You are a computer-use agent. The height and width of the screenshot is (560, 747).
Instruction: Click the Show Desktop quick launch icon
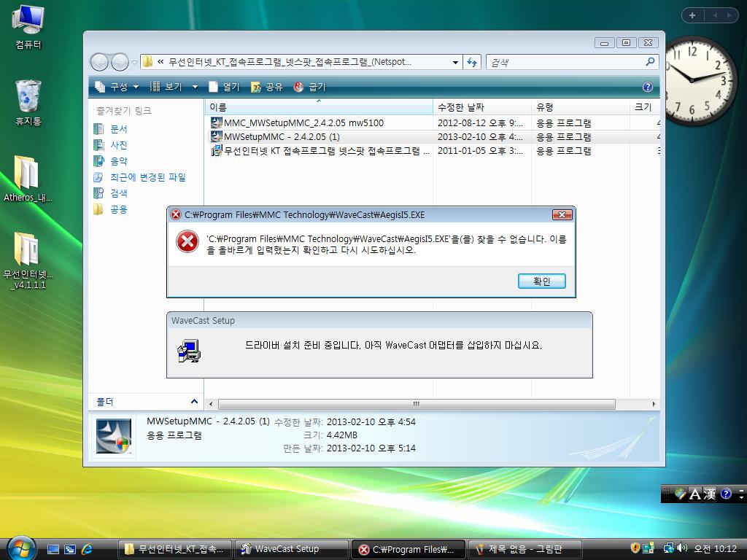[53, 549]
